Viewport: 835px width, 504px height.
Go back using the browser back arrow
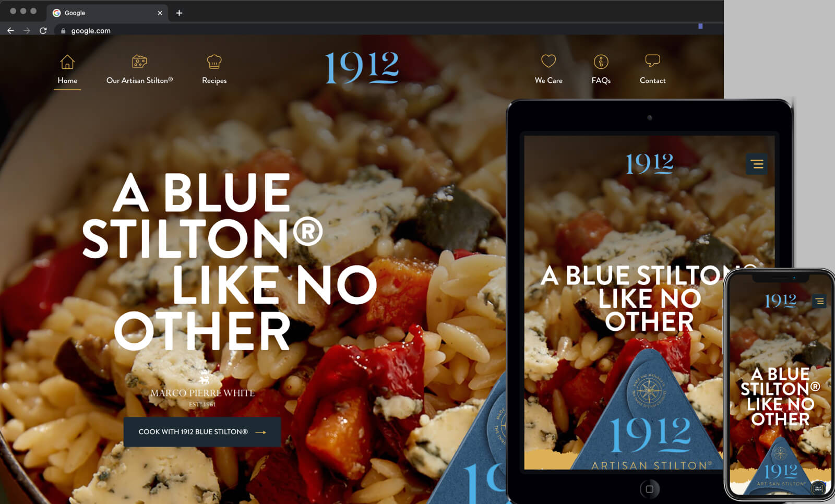pos(10,31)
